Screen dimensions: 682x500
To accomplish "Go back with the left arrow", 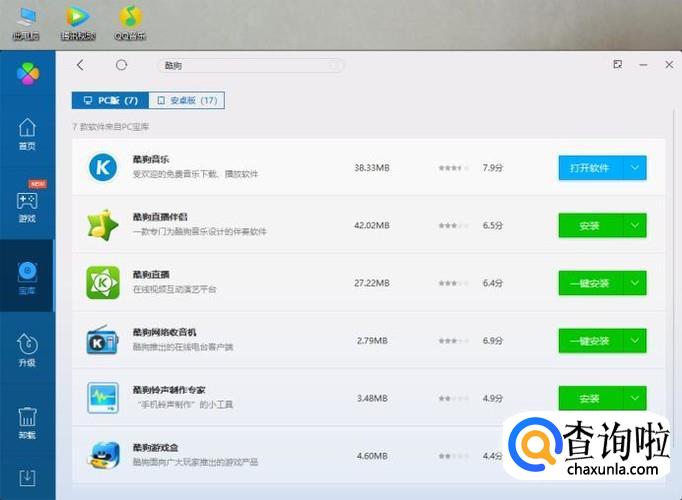I will pyautogui.click(x=80, y=65).
